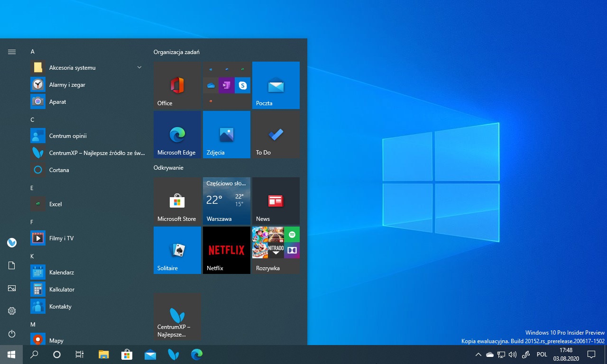
Task: Switch POL input language indicator
Action: pyautogui.click(x=542, y=355)
